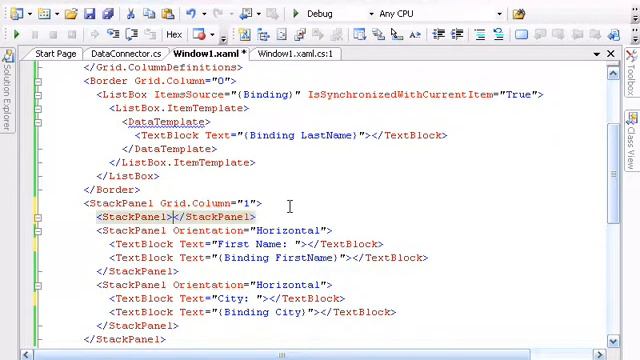Collapse the second Horizontal StackPanel outline
Image resolution: width=640 pixels, height=360 pixels.
click(38, 286)
